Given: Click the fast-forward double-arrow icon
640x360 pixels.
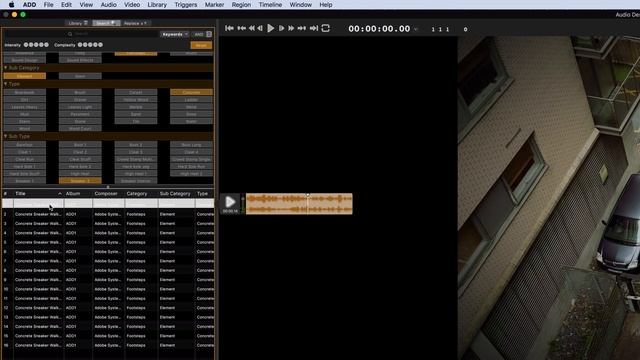Looking at the screenshot, I should pyautogui.click(x=291, y=28).
